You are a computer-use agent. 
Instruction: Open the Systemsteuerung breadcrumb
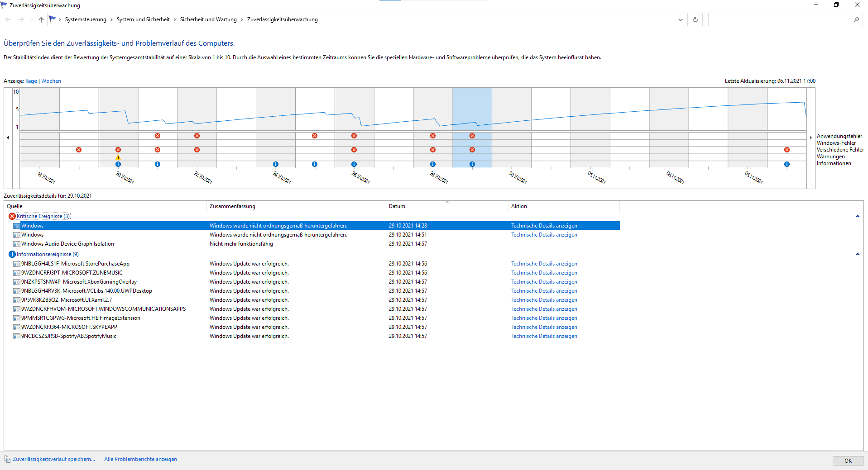click(x=86, y=19)
